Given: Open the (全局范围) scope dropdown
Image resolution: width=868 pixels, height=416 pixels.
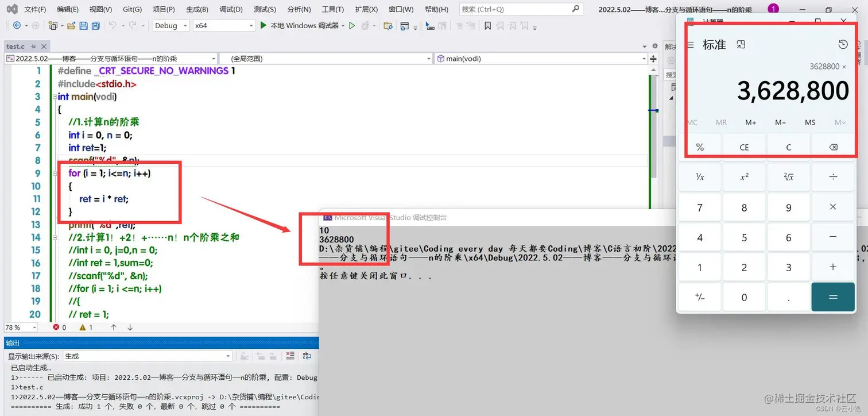Looking at the screenshot, I should click(x=326, y=58).
